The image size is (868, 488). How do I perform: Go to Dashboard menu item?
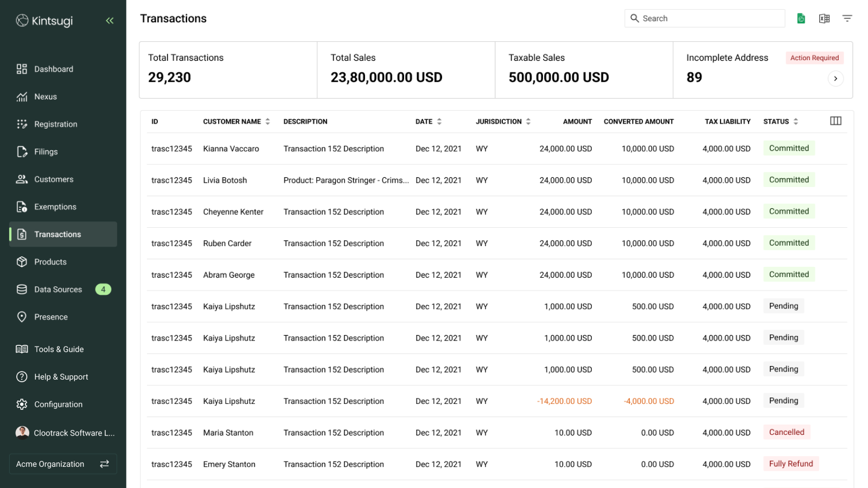pos(63,69)
